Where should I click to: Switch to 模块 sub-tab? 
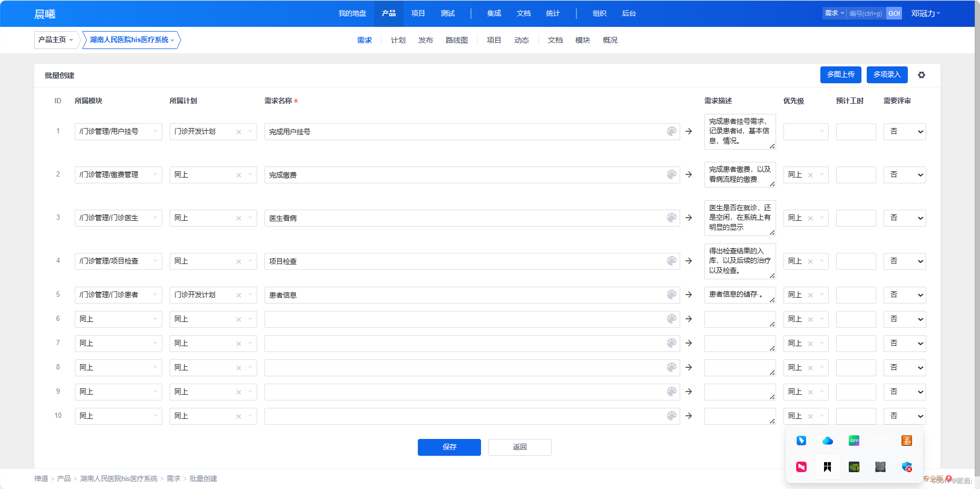pyautogui.click(x=582, y=40)
